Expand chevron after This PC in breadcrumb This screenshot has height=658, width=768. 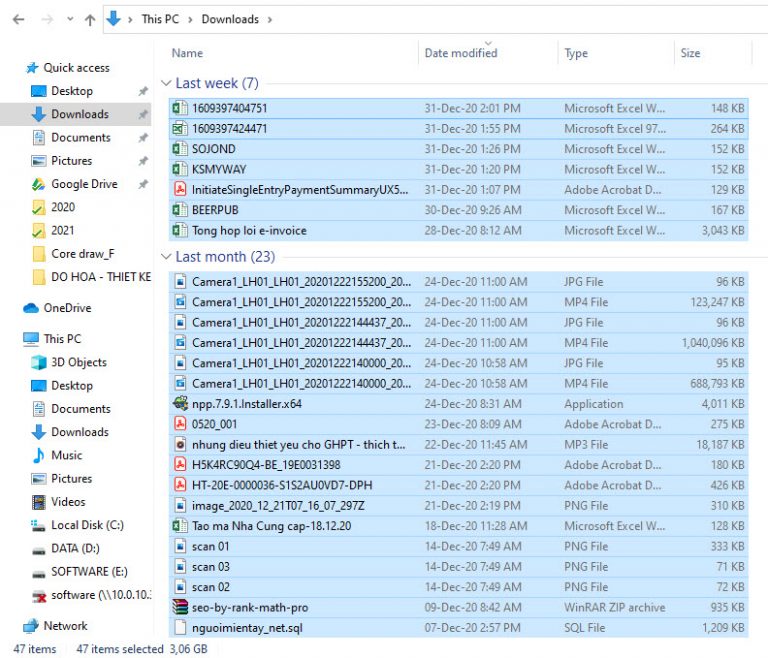point(191,20)
